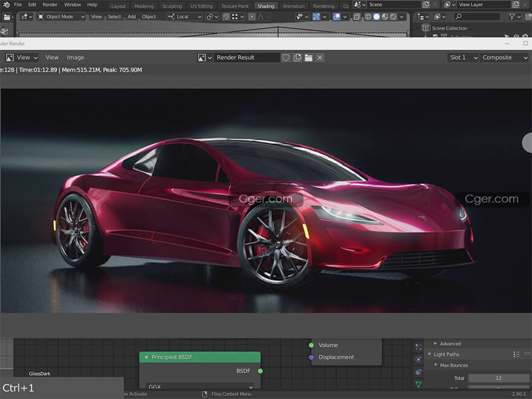Open the scene browse icon dropdown
The width and height of the screenshot is (532, 399).
click(360, 5)
